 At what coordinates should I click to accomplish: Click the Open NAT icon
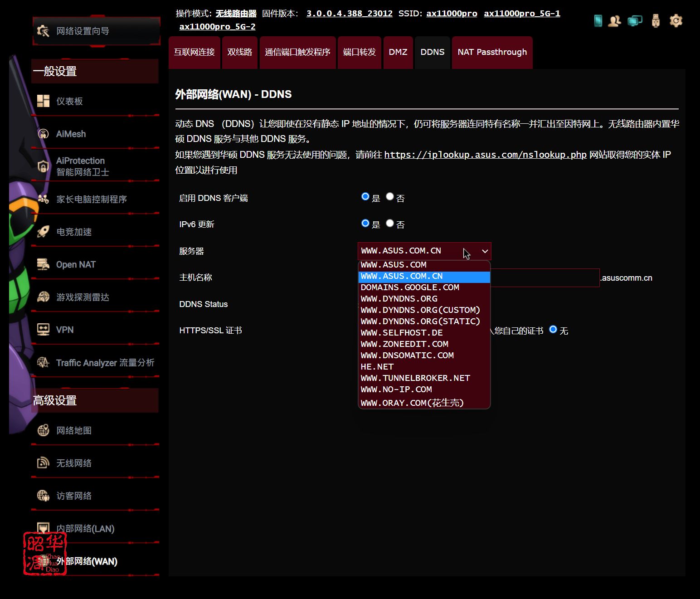[x=43, y=264]
